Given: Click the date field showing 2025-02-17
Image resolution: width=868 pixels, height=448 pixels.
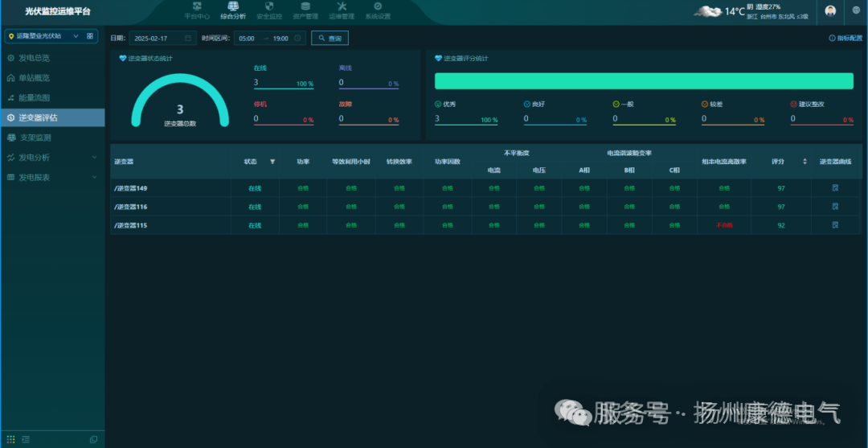Looking at the screenshot, I should coord(162,38).
